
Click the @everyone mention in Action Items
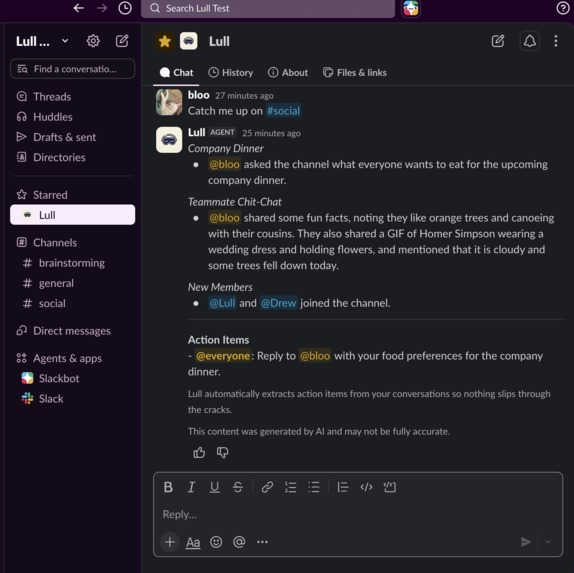pyautogui.click(x=223, y=356)
